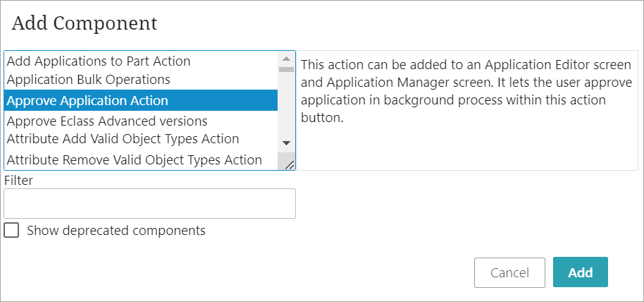
Task: Click the list scrollbar up arrow
Action: pos(286,59)
